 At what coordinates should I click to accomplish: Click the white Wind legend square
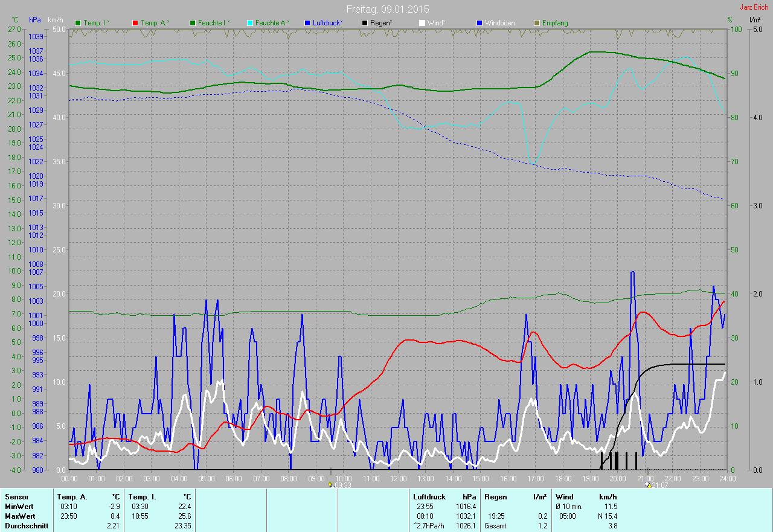tap(422, 23)
